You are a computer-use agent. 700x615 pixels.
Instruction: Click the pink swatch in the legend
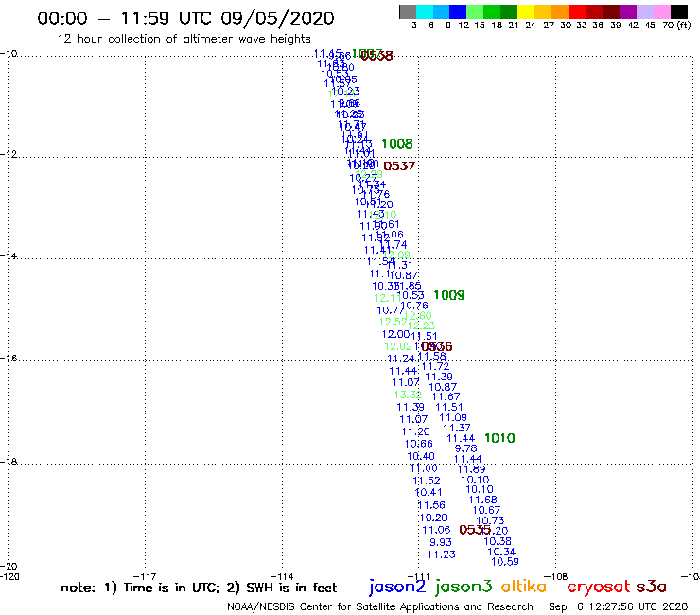point(662,11)
